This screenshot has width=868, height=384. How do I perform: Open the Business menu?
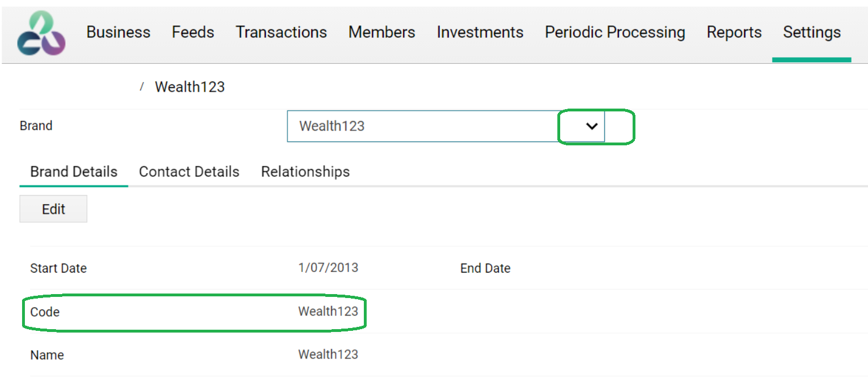[118, 33]
